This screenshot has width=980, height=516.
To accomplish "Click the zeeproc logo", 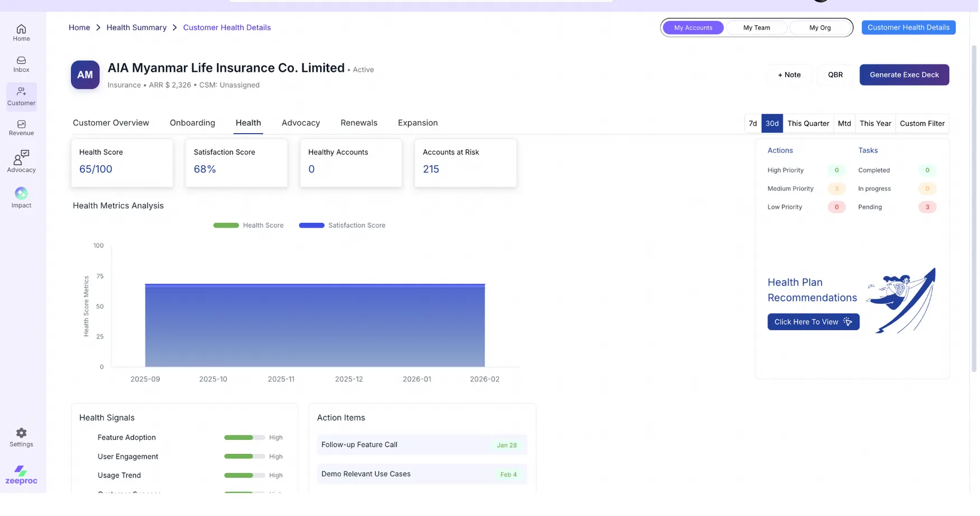I will point(21,475).
